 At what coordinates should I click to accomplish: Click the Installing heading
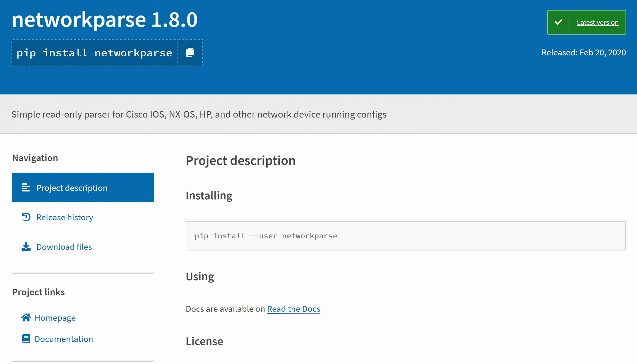pyautogui.click(x=209, y=196)
